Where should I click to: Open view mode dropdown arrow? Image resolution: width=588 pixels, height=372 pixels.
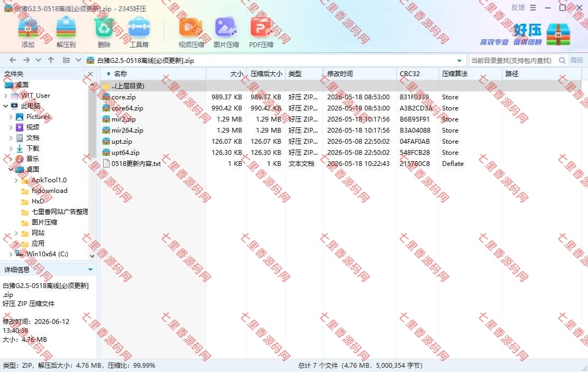78,60
